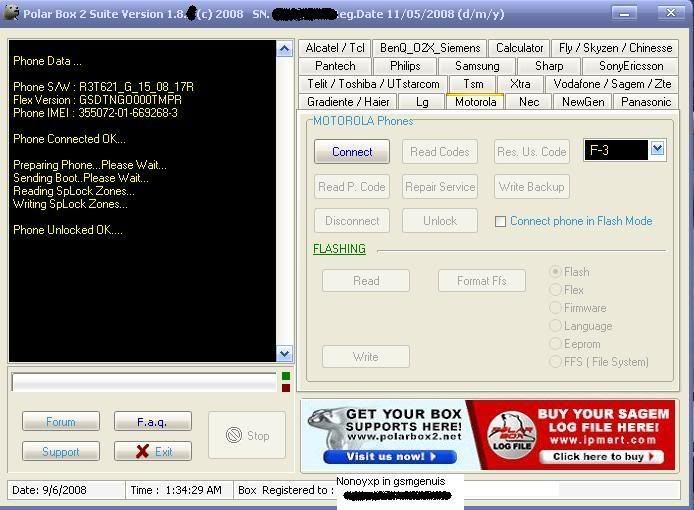Screen dimensions: 694x510
Task: Open the Lg tab
Action: [x=422, y=102]
